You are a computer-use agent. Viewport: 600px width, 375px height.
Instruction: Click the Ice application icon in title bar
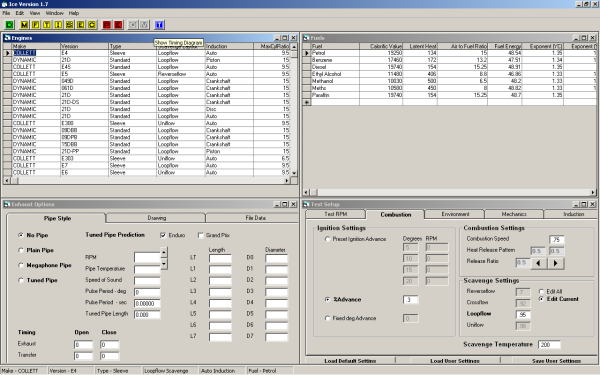tap(4, 4)
